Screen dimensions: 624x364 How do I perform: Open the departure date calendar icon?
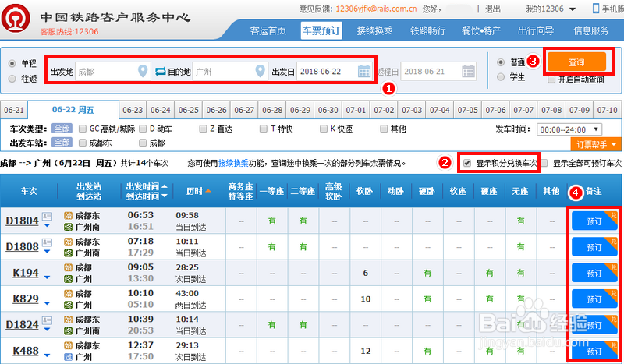coord(364,71)
